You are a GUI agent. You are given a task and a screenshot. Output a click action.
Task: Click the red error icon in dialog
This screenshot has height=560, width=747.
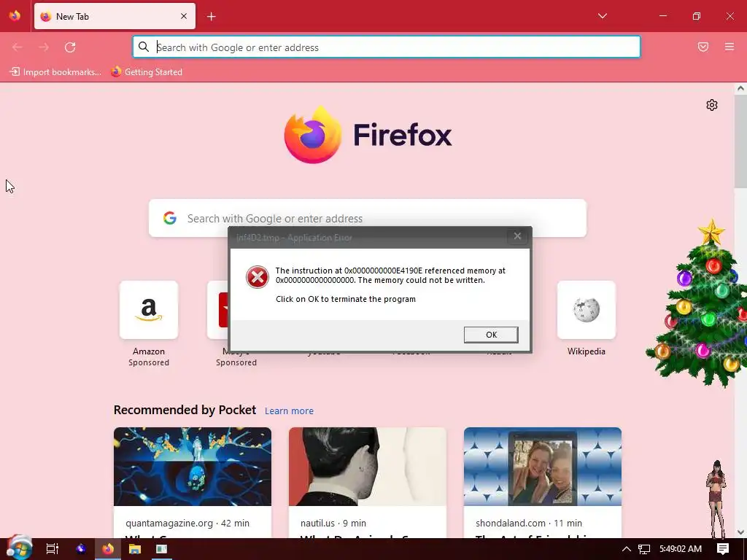(x=258, y=277)
